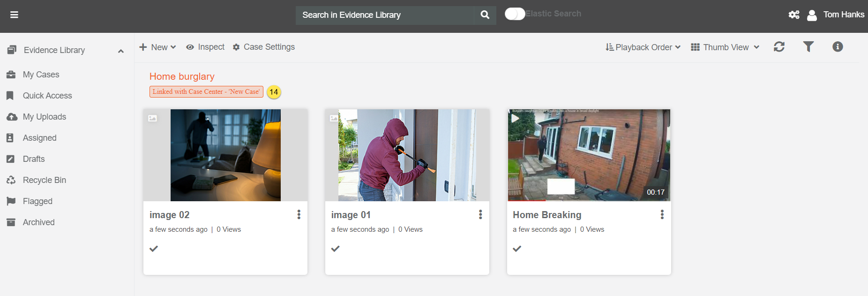Open three-dot menu for image 02

(x=299, y=215)
